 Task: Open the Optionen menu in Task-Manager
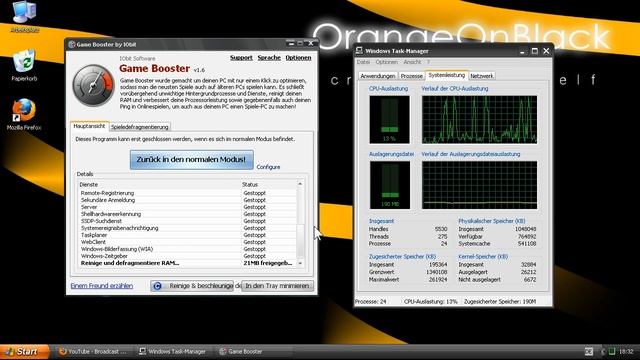point(387,62)
